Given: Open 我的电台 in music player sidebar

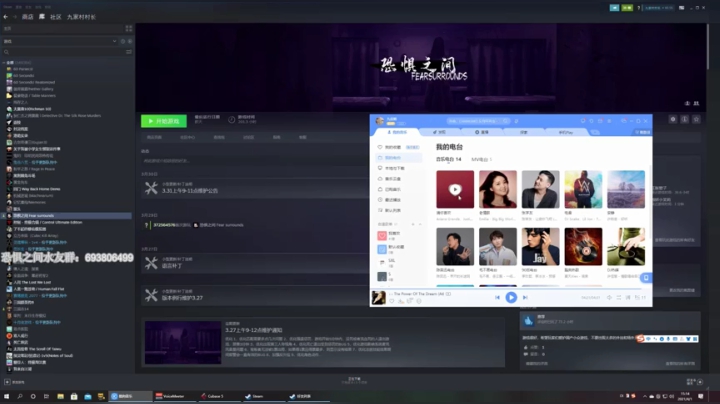Looking at the screenshot, I should coord(399,158).
